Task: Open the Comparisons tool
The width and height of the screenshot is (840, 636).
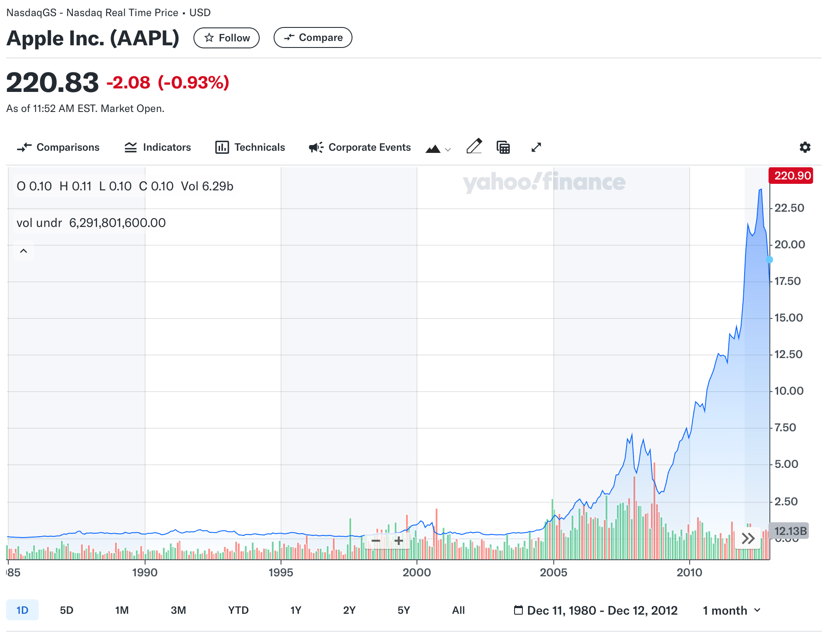Action: point(58,148)
